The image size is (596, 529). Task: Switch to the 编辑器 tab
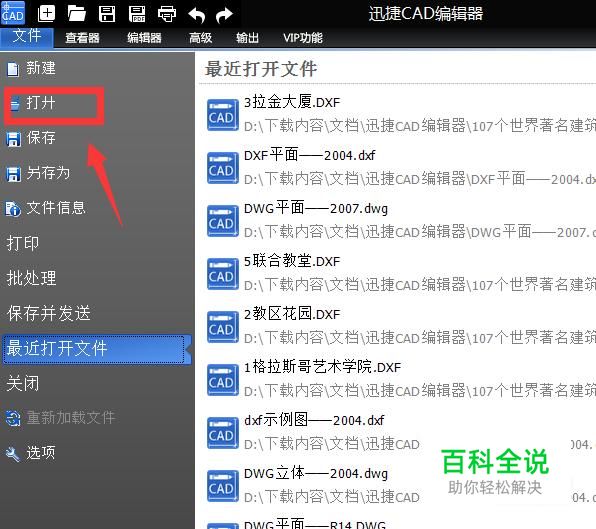[x=144, y=38]
